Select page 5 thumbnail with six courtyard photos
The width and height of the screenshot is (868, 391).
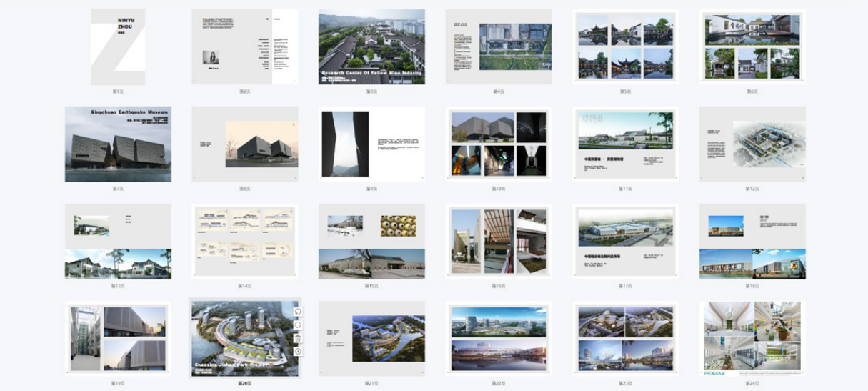(x=626, y=47)
